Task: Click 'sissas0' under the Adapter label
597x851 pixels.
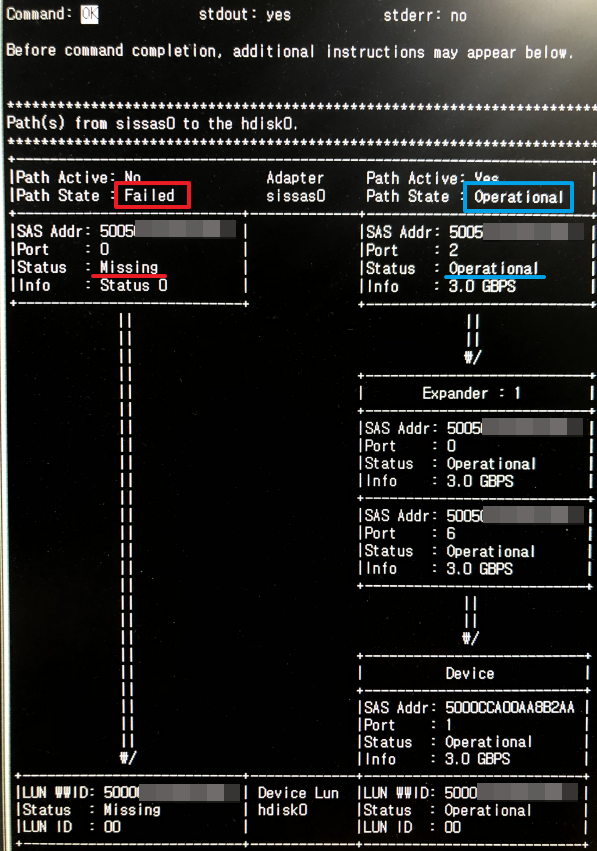Action: click(x=296, y=196)
